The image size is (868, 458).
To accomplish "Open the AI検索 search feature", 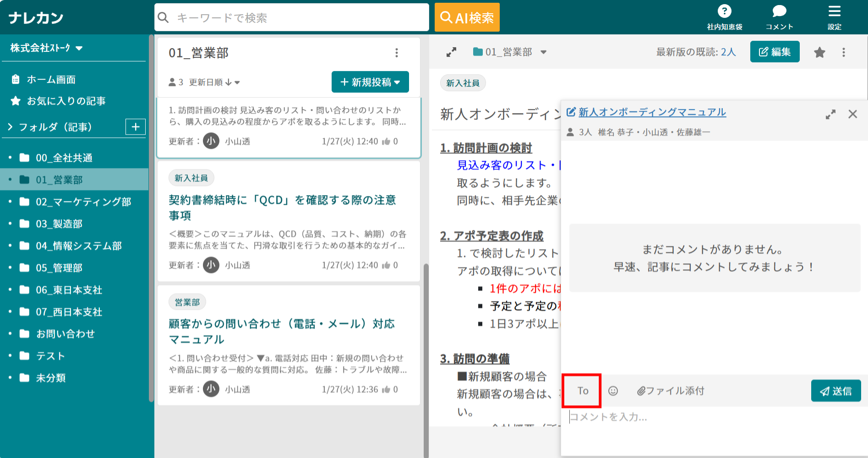I will pyautogui.click(x=467, y=17).
